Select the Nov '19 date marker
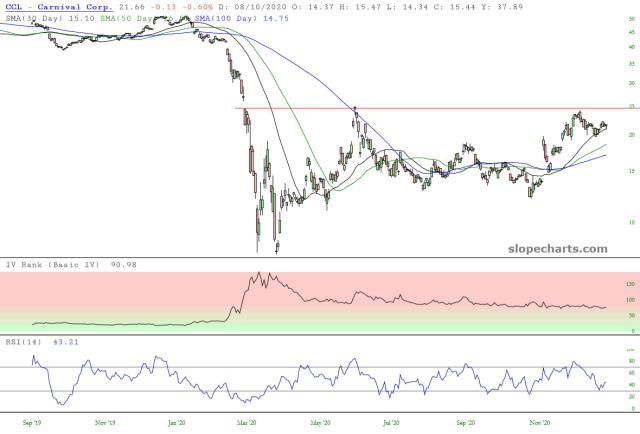The height and width of the screenshot is (434, 640). 105,423
